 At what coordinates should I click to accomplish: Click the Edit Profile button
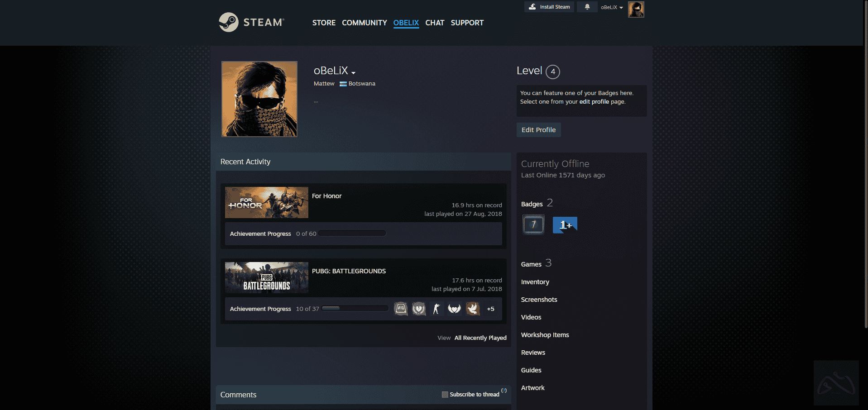(539, 130)
